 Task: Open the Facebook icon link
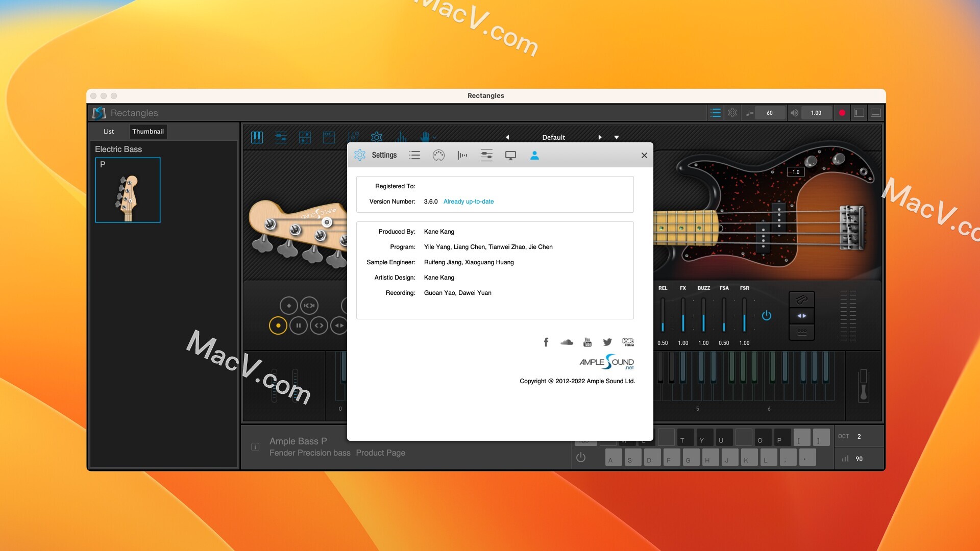546,342
